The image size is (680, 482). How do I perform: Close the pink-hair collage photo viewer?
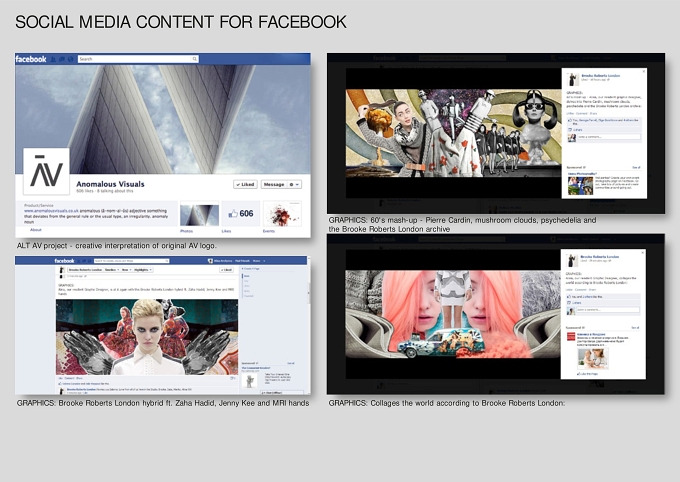coord(642,252)
